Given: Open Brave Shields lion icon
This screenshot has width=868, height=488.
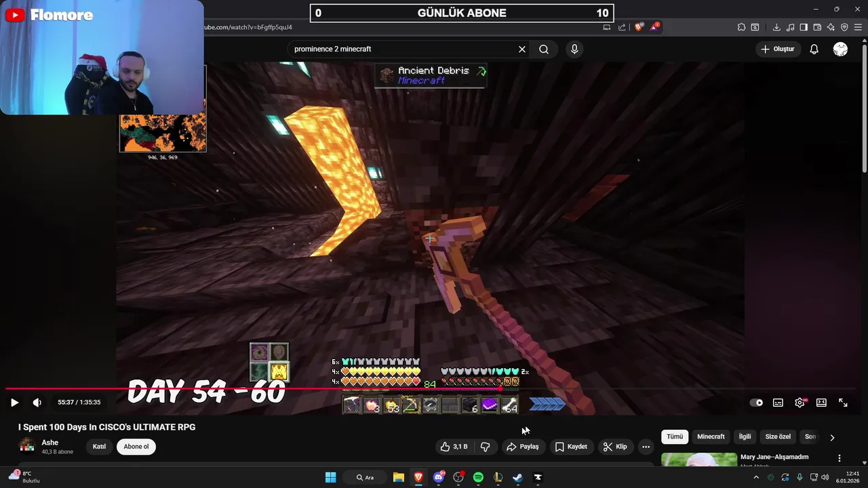Looking at the screenshot, I should tap(639, 27).
